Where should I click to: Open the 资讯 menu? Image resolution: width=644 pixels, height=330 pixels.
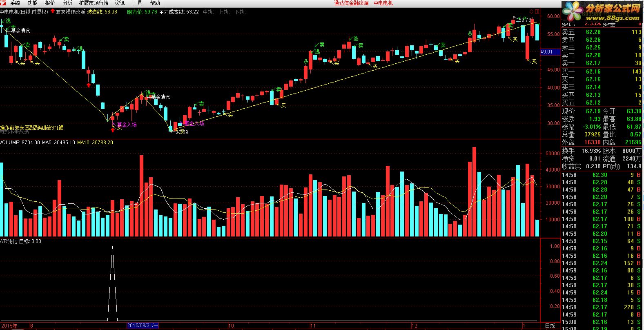(x=120, y=3)
